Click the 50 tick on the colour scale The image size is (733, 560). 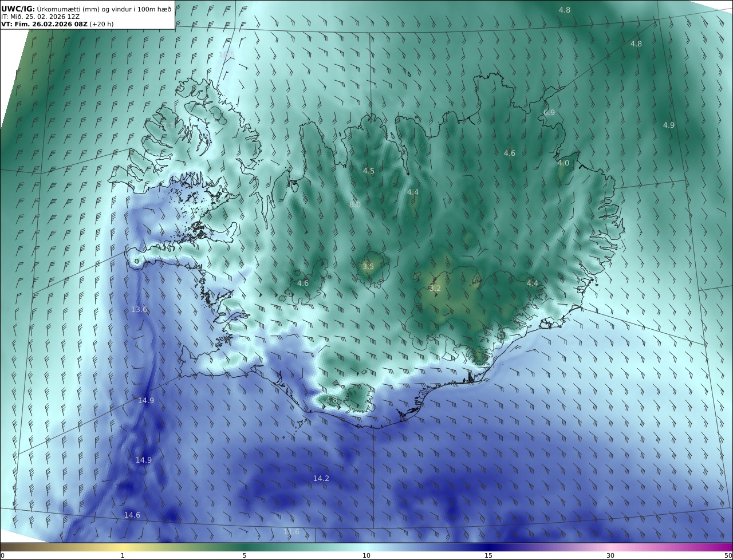728,555
